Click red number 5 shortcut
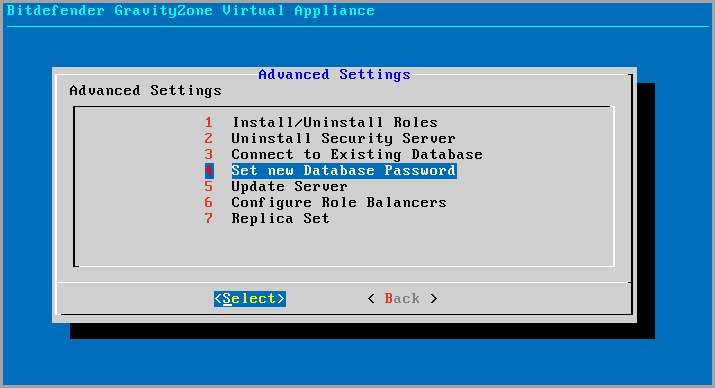 [208, 186]
